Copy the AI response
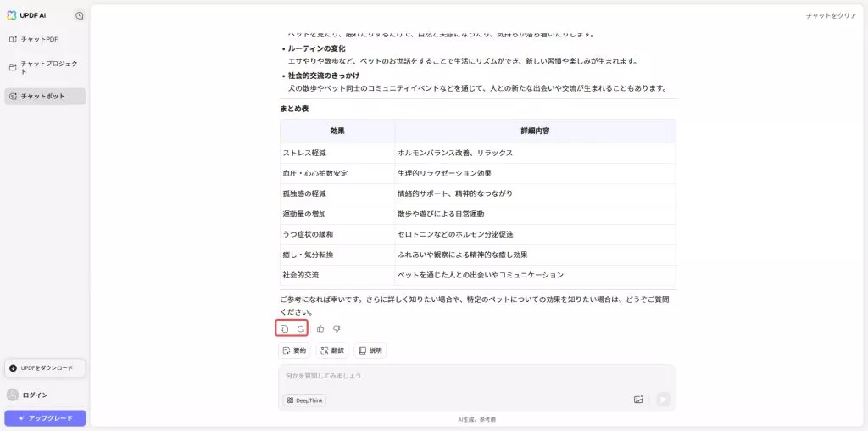The height and width of the screenshot is (431, 868). (284, 328)
